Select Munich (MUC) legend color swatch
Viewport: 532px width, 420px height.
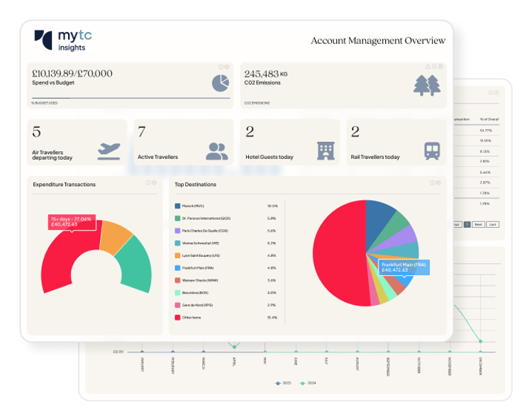(x=177, y=206)
